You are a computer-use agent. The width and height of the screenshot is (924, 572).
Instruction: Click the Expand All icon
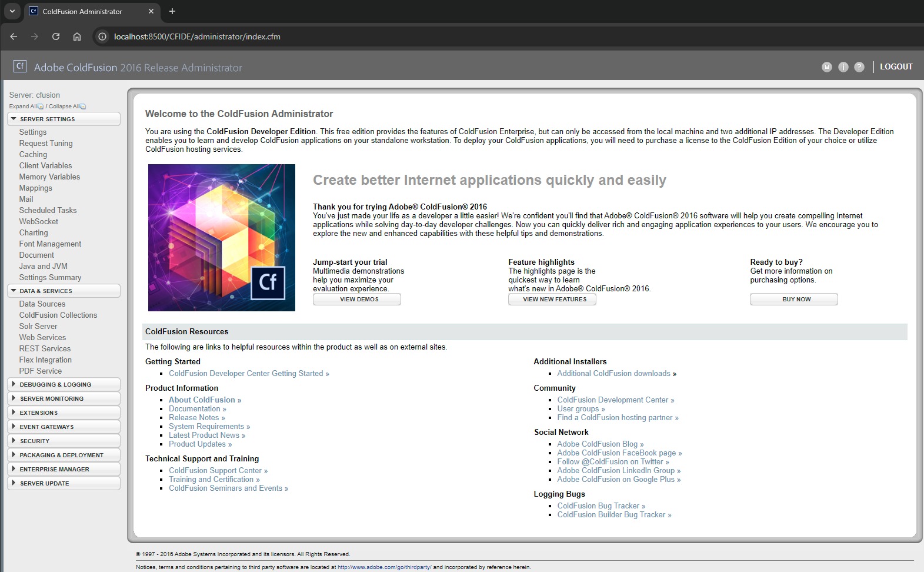coord(41,107)
